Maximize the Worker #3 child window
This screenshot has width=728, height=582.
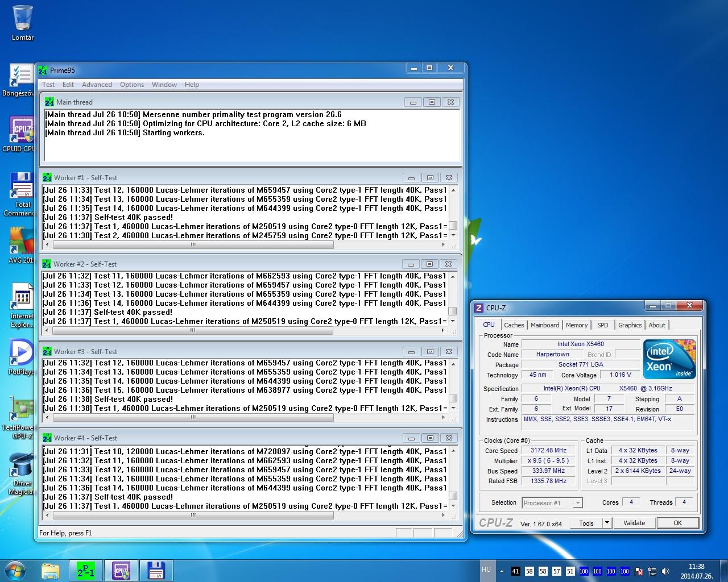click(430, 352)
